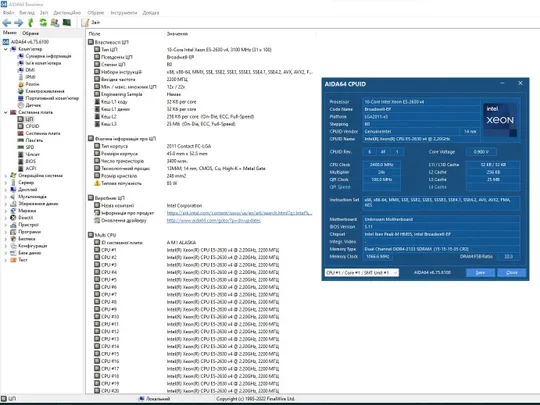
Task: Open the ark.intel.com product information link
Action: 239,213
